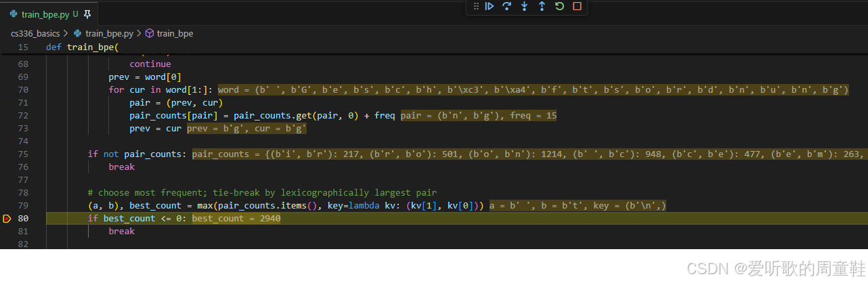
Task: Click 'break' statement on line 81
Action: point(121,232)
